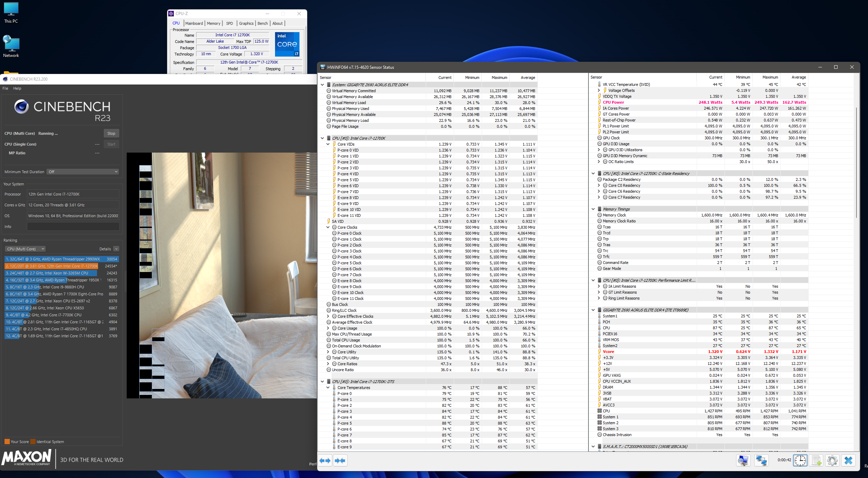Viewport: 868px width, 478px height.
Task: Open the Minimum Test Duration dropdown
Action: click(83, 172)
